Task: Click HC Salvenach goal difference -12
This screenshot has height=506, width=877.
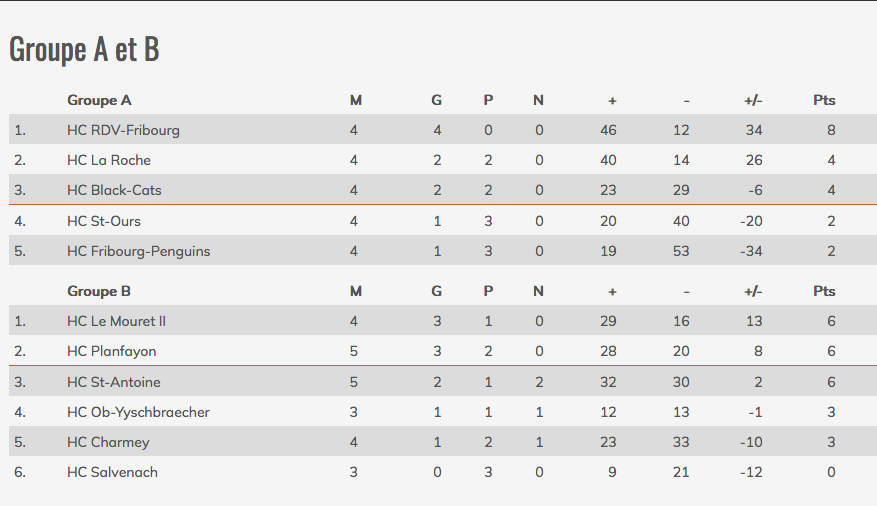Action: pos(751,472)
